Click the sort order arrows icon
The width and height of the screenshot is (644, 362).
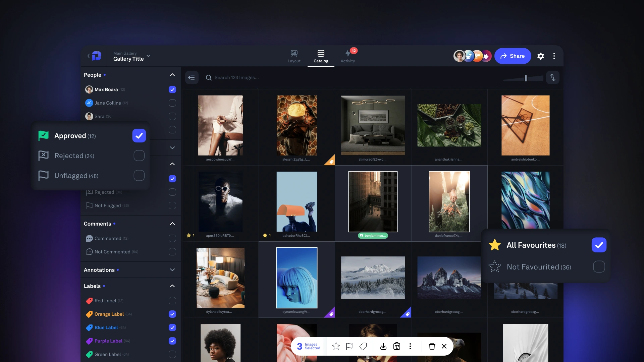[x=553, y=77]
